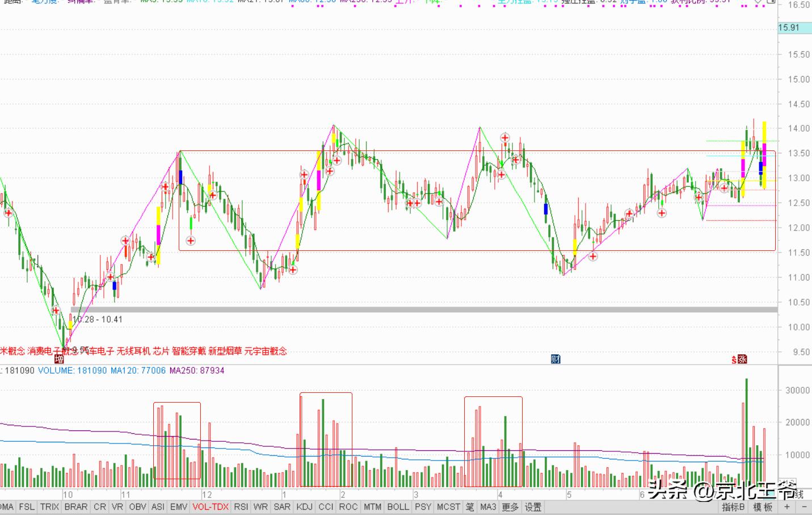The width and height of the screenshot is (812, 515).
Task: Open the 设置 (settings) button
Action: (533, 507)
